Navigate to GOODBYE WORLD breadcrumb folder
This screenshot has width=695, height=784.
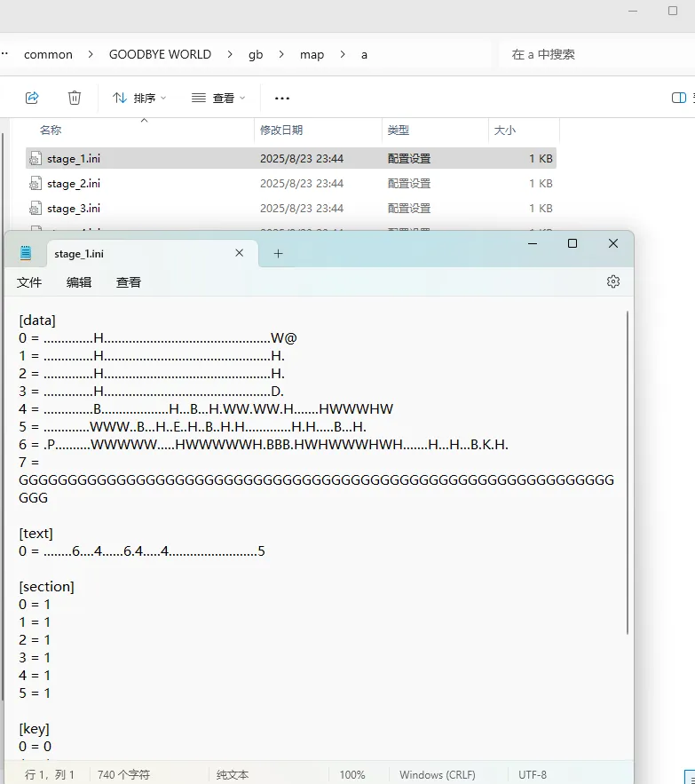coord(160,54)
